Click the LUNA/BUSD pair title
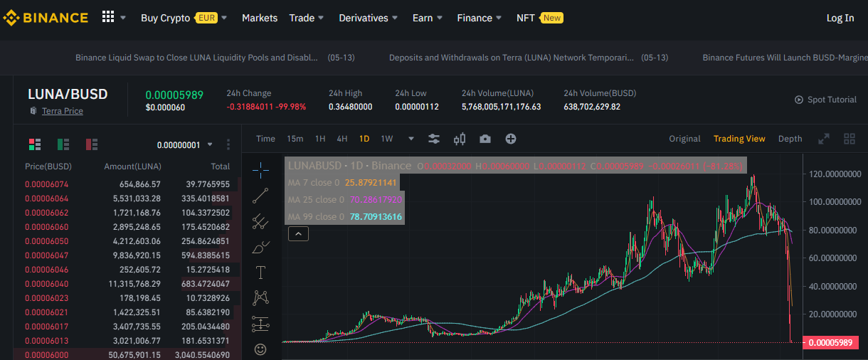The width and height of the screenshot is (868, 360). tap(68, 94)
